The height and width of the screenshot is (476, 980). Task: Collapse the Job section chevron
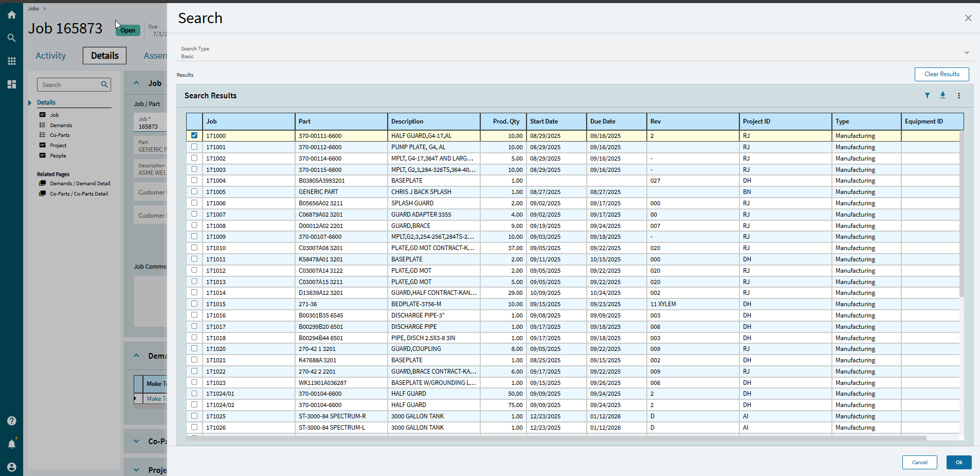[136, 83]
